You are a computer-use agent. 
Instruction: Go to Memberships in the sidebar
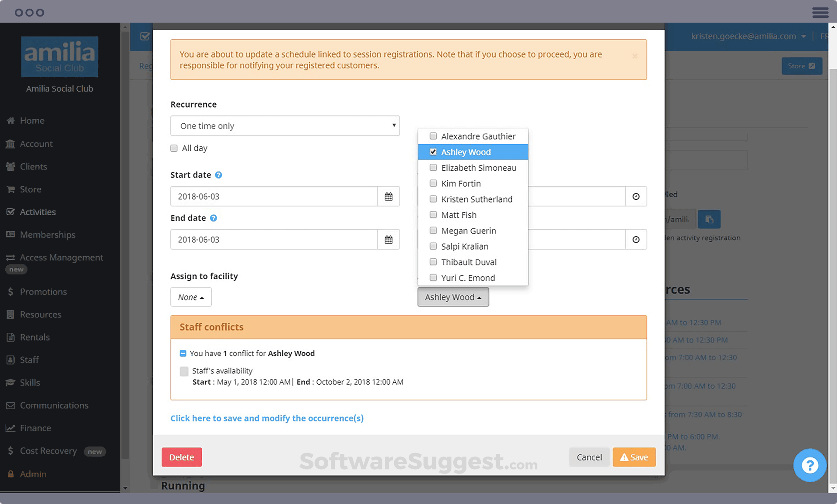point(47,235)
